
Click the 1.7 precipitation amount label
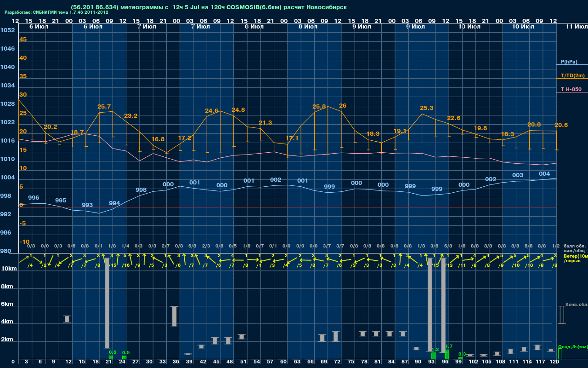point(449,346)
